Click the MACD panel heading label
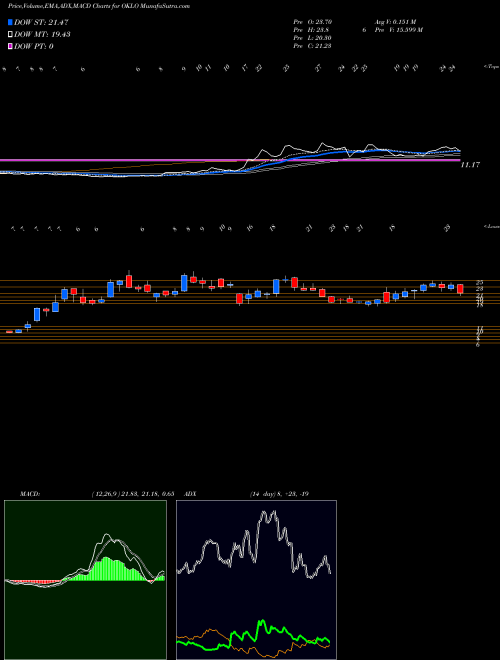Image resolution: width=500 pixels, height=660 pixels. tap(29, 494)
